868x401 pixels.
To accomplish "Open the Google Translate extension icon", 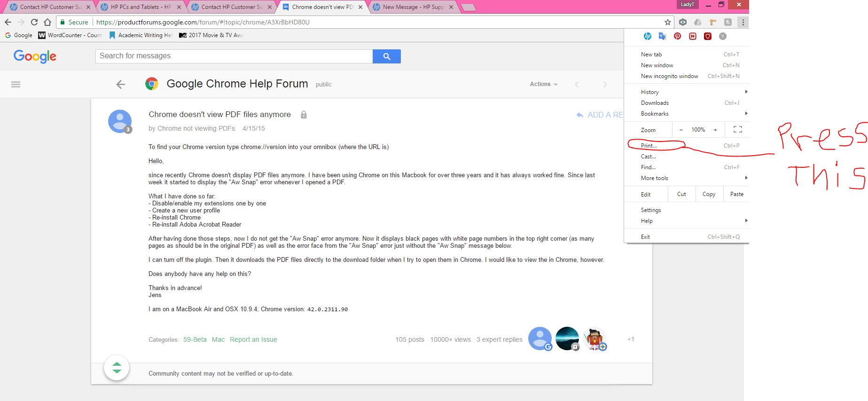I will point(663,36).
